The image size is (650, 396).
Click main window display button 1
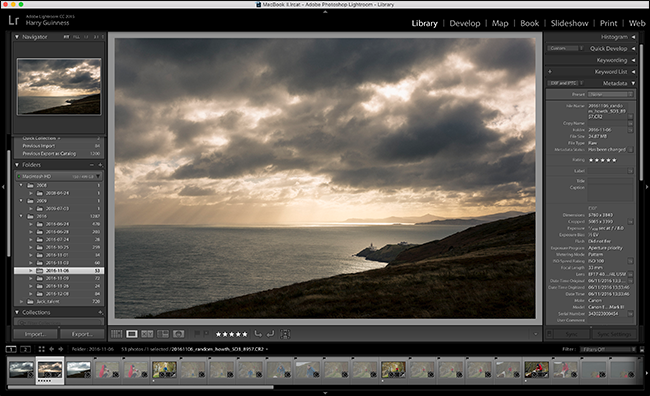pos(11,349)
